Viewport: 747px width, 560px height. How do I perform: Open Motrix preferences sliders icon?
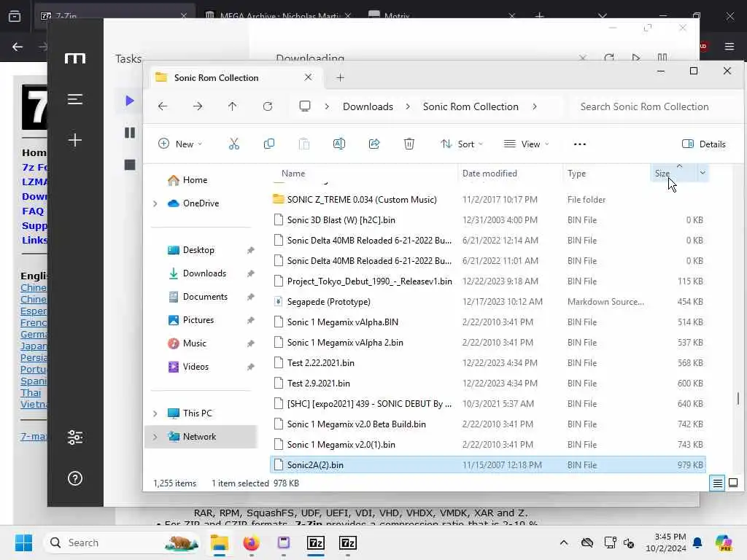(x=75, y=437)
